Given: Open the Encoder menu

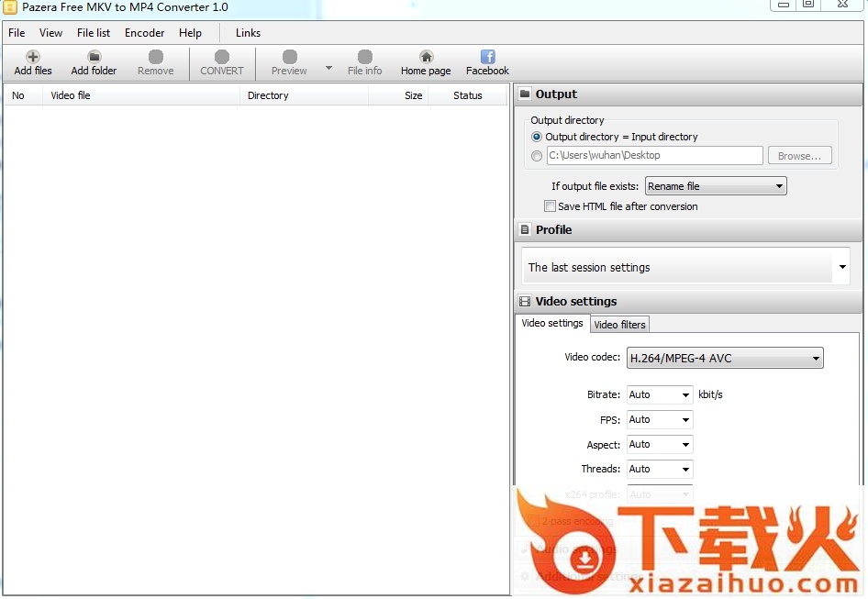Looking at the screenshot, I should click(144, 33).
